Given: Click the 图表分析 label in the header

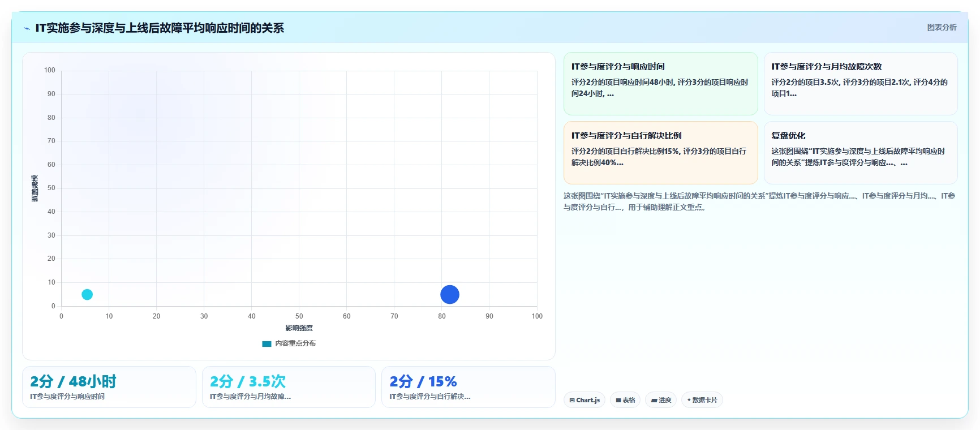Looking at the screenshot, I should (x=942, y=27).
